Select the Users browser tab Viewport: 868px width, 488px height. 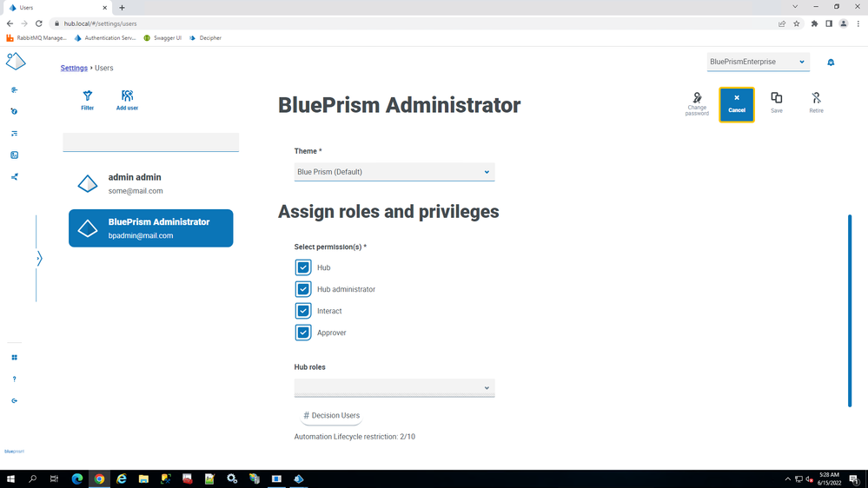(56, 8)
